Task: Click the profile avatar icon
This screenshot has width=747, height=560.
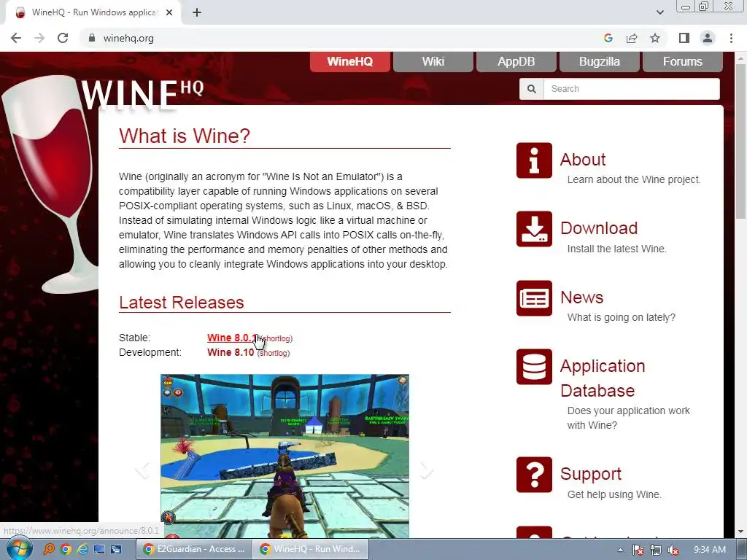Action: tap(708, 38)
